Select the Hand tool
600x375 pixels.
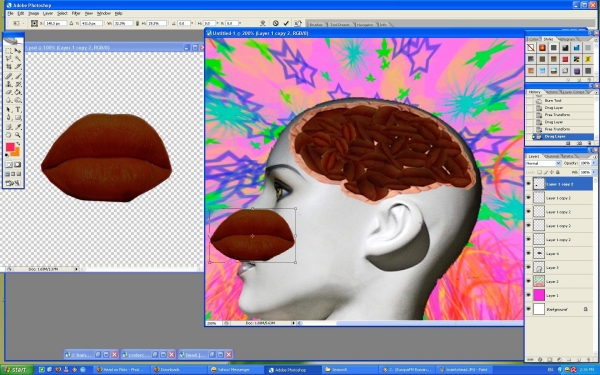click(x=9, y=135)
